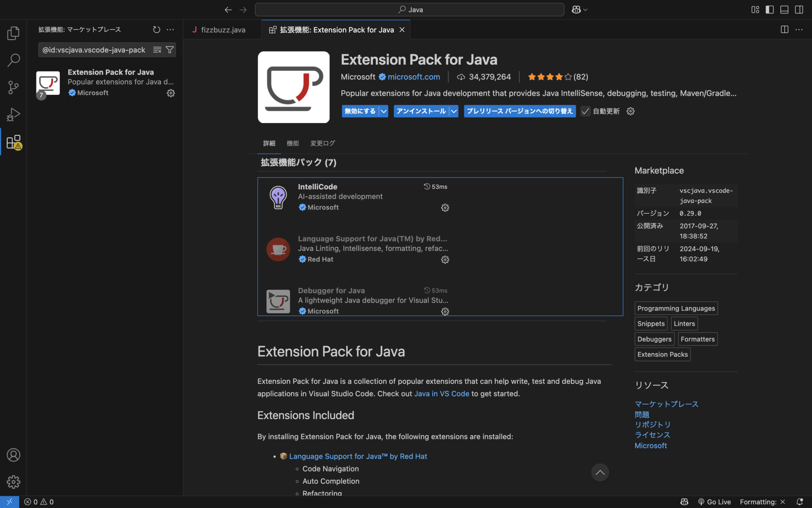The image size is (812, 508).
Task: Toggle the 自動更新 checkbox
Action: pyautogui.click(x=585, y=111)
